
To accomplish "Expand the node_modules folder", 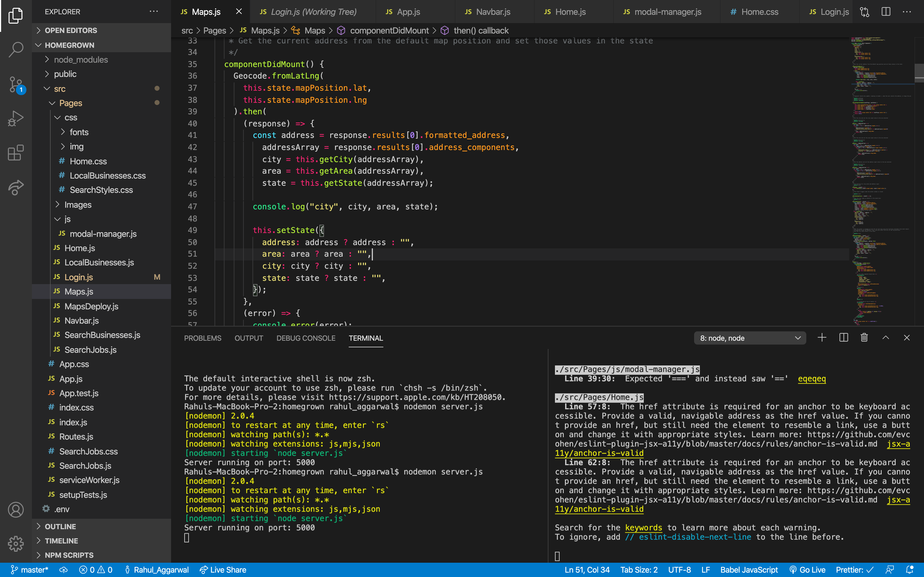I will click(81, 60).
